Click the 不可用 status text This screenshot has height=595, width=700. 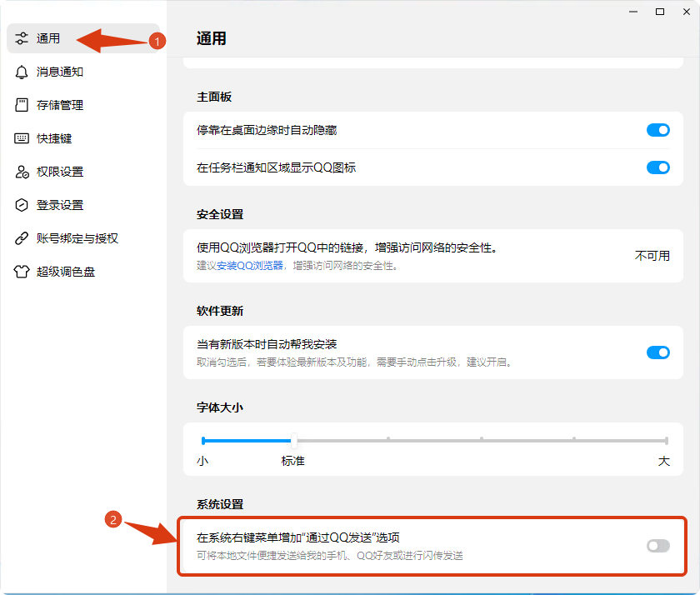pyautogui.click(x=652, y=256)
